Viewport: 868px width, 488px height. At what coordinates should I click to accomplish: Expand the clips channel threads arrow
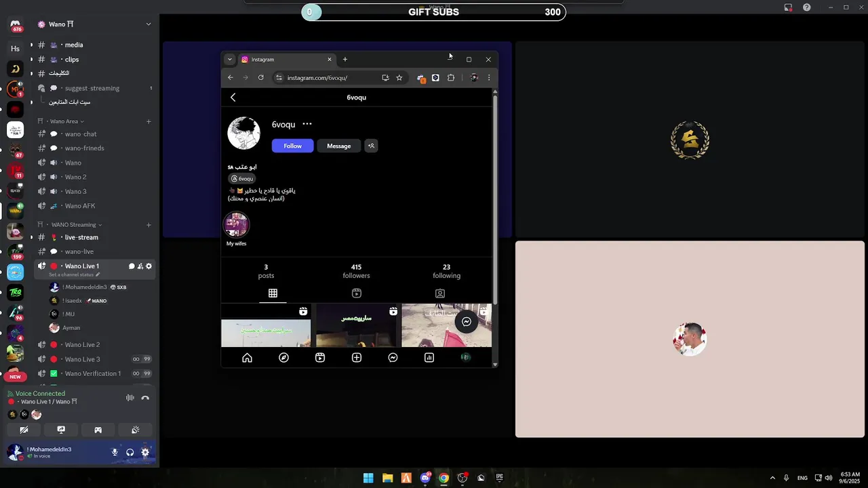(31, 60)
